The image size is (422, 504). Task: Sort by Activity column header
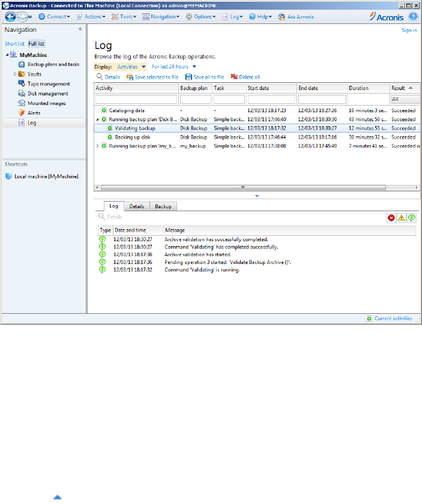(x=136, y=88)
